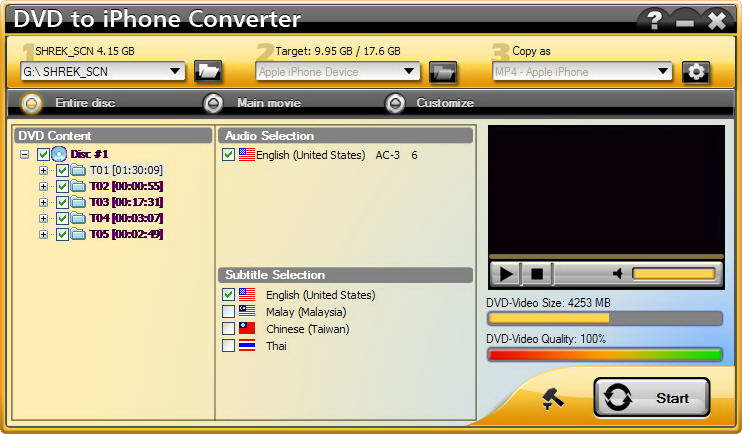Enable Chinese (Taiwan) subtitle checkbox
Image resolution: width=742 pixels, height=434 pixels.
coord(229,328)
